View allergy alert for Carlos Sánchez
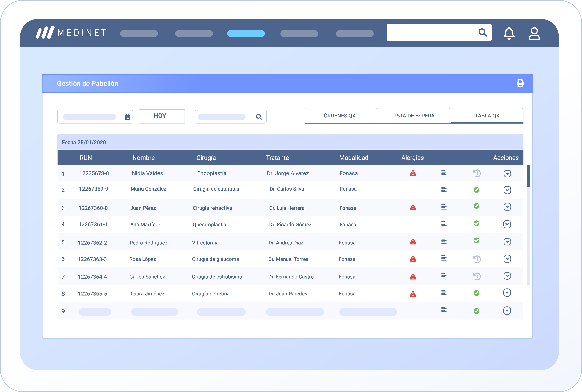The width and height of the screenshot is (582, 392). [413, 276]
